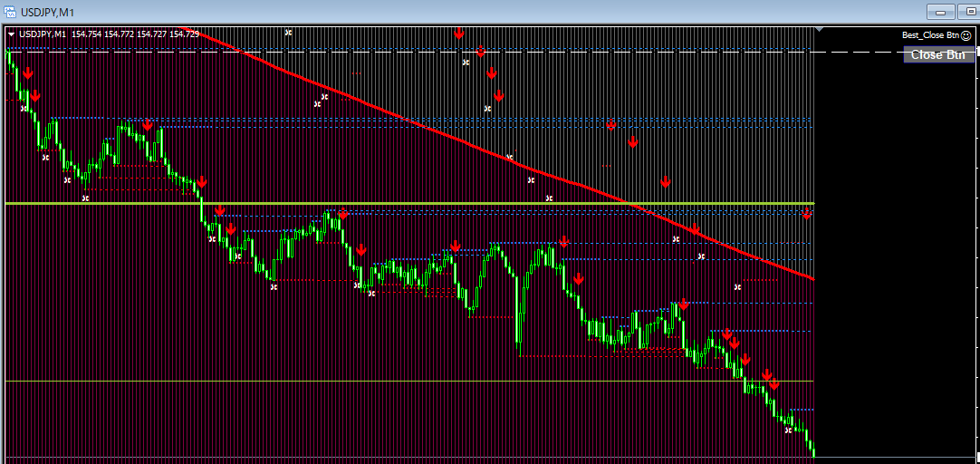Click the topmost red down arrow signal
This screenshot has height=464, width=980.
click(459, 34)
